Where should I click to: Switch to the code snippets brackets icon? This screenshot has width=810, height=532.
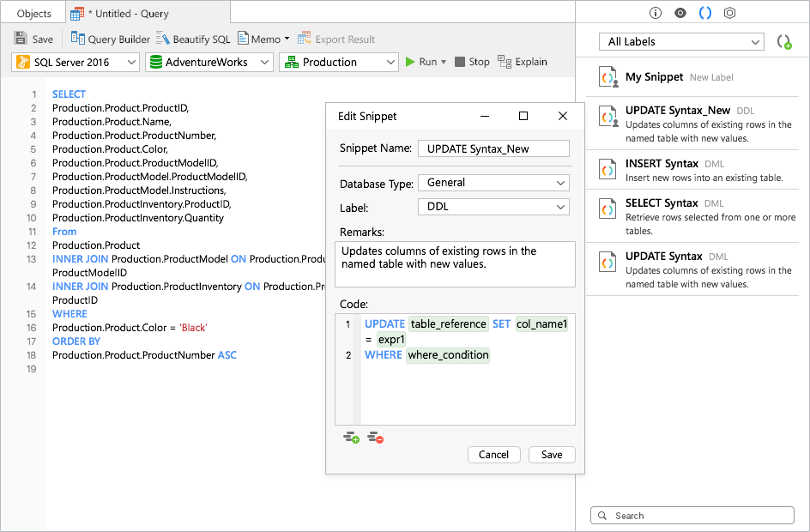pyautogui.click(x=705, y=13)
